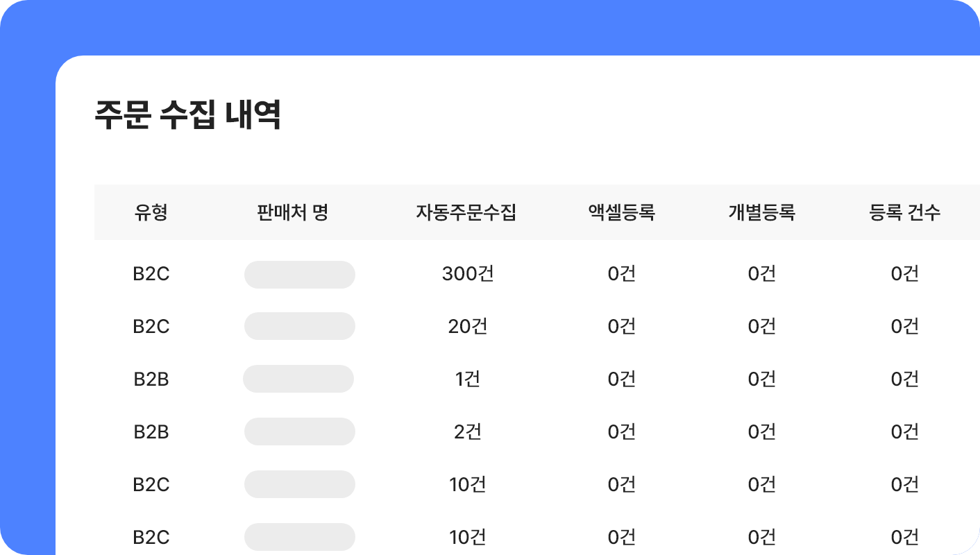The width and height of the screenshot is (980, 555).
Task: Select the seller placeholder in the 1건 row
Action: coord(298,379)
